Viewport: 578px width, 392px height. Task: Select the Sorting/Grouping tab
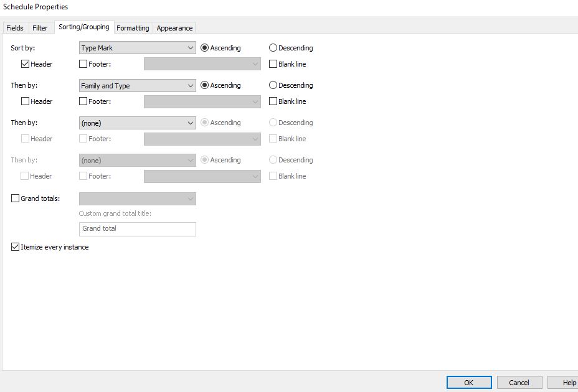(x=84, y=27)
